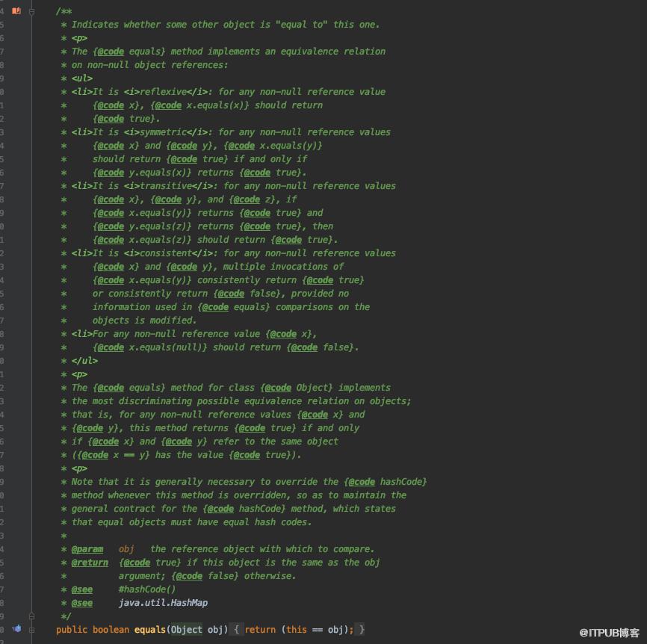The width and height of the screenshot is (647, 644).
Task: Click the fold end marker beside the */ line
Action: 32,616
